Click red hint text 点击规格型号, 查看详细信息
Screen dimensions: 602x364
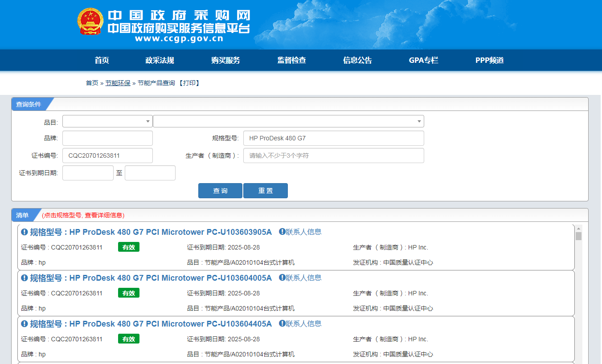point(83,215)
